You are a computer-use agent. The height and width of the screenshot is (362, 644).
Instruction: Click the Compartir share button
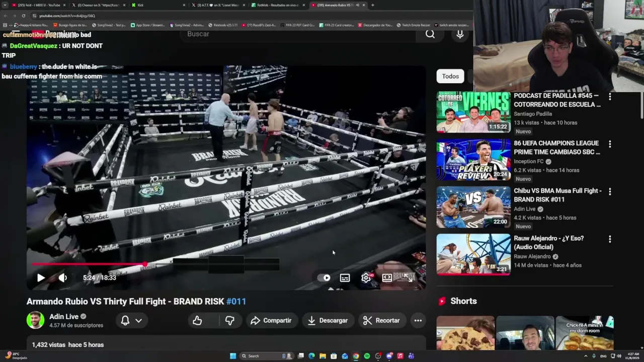271,320
